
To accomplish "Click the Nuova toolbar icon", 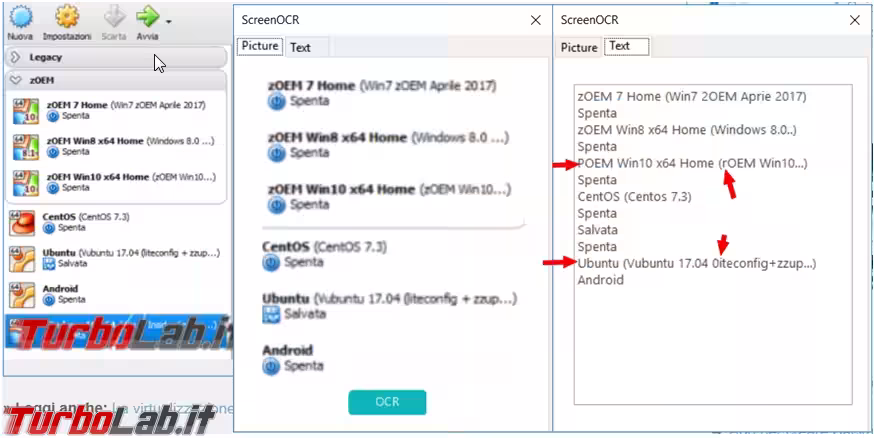I will pyautogui.click(x=20, y=17).
